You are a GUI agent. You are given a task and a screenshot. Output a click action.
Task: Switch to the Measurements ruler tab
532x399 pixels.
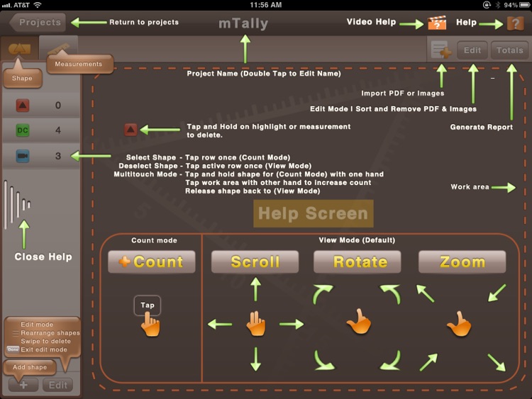click(x=59, y=48)
